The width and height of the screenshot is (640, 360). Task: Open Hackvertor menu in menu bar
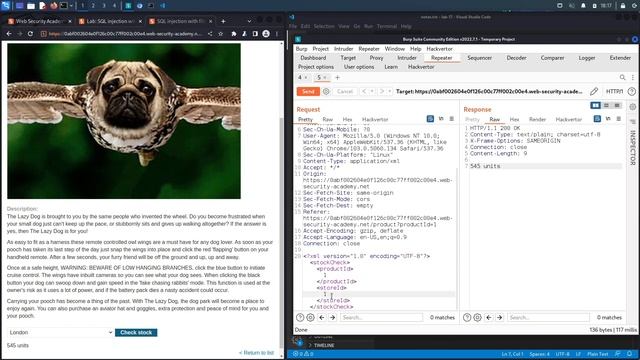[x=440, y=49]
